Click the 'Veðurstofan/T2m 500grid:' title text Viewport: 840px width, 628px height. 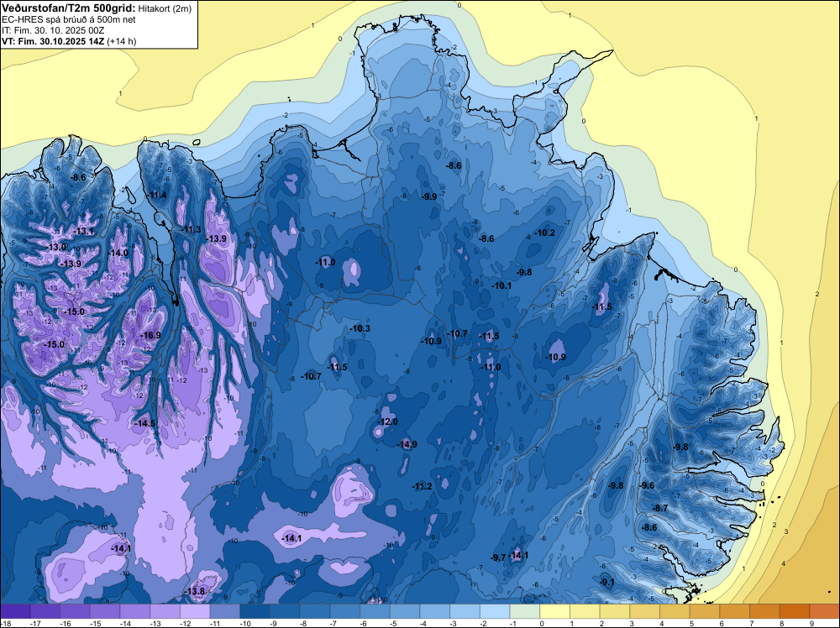click(69, 8)
